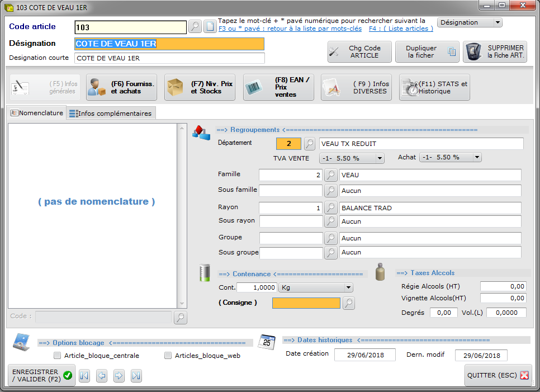540x392 pixels.
Task: Click the F4 Liste articles link
Action: coord(401,29)
